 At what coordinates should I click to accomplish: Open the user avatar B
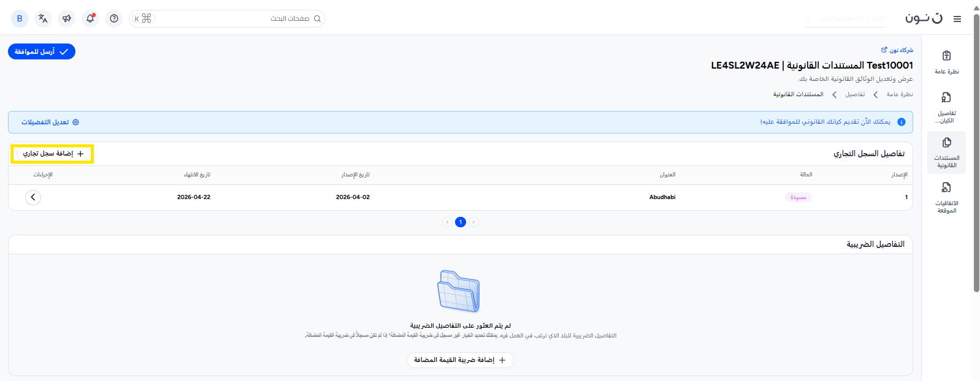tap(20, 18)
